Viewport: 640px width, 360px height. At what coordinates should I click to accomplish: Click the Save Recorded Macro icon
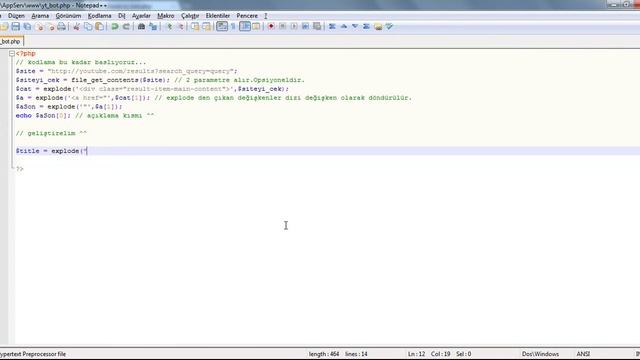click(317, 27)
